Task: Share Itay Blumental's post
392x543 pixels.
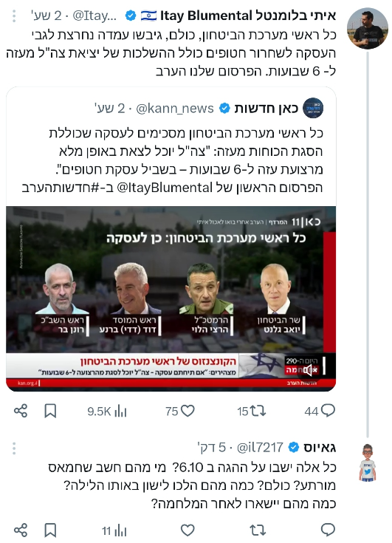Action: point(21,411)
